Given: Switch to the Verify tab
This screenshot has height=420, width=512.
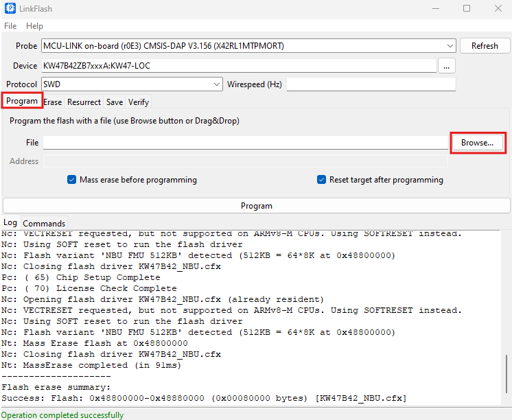Looking at the screenshot, I should coord(139,102).
